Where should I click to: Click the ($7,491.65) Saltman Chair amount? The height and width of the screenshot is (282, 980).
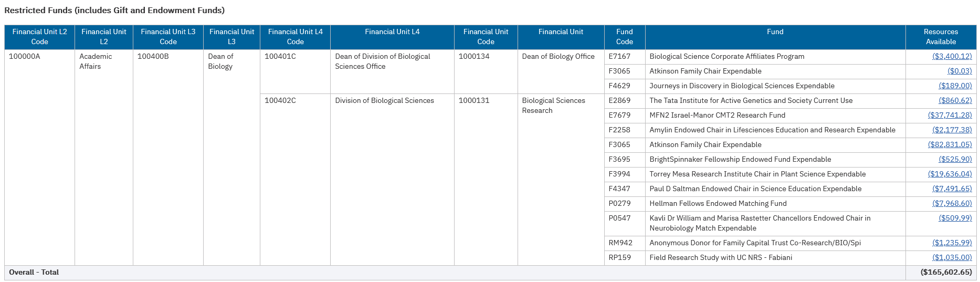952,189
